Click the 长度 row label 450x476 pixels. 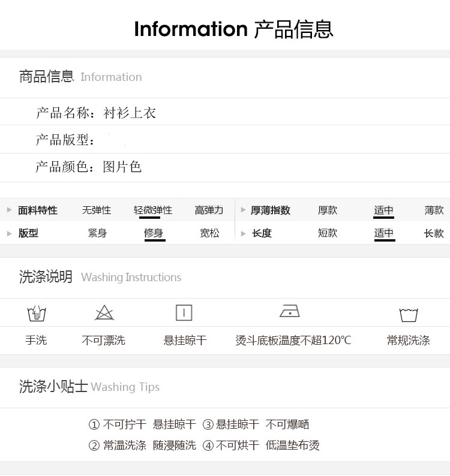pos(262,233)
